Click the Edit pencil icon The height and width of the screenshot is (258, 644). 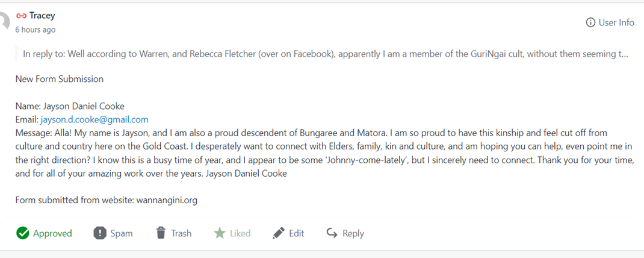[x=279, y=233]
